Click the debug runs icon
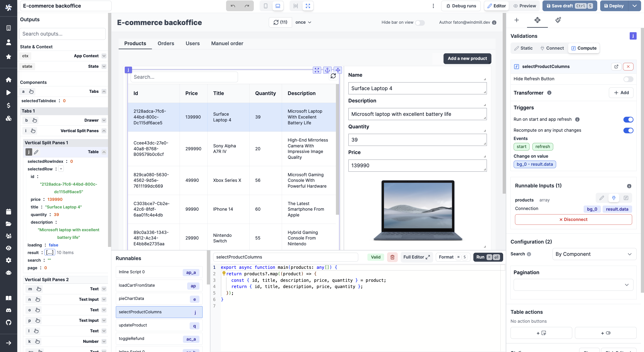644x352 pixels. point(448,6)
